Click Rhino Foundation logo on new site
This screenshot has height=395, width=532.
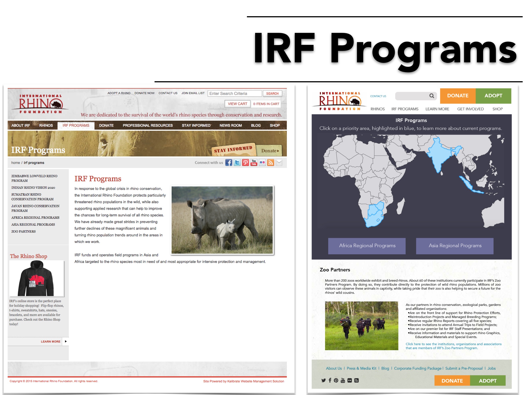tap(340, 101)
